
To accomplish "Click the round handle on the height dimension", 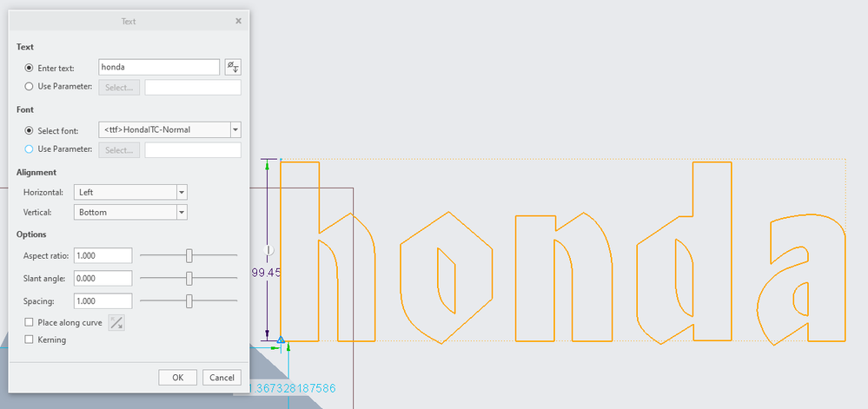I will (x=269, y=250).
